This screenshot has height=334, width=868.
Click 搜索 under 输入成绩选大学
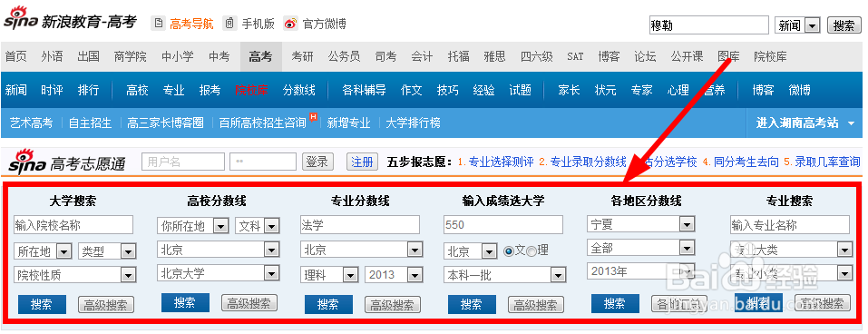point(473,304)
